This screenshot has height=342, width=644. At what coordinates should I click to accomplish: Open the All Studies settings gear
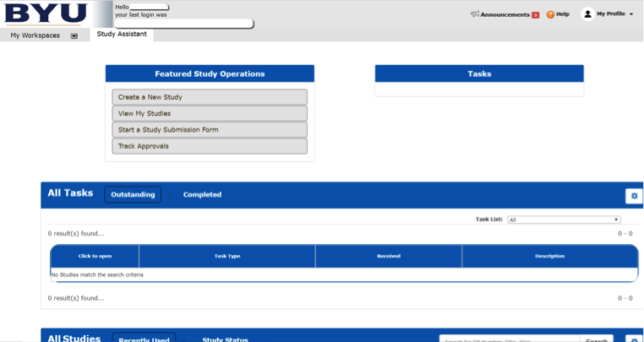[x=634, y=339]
